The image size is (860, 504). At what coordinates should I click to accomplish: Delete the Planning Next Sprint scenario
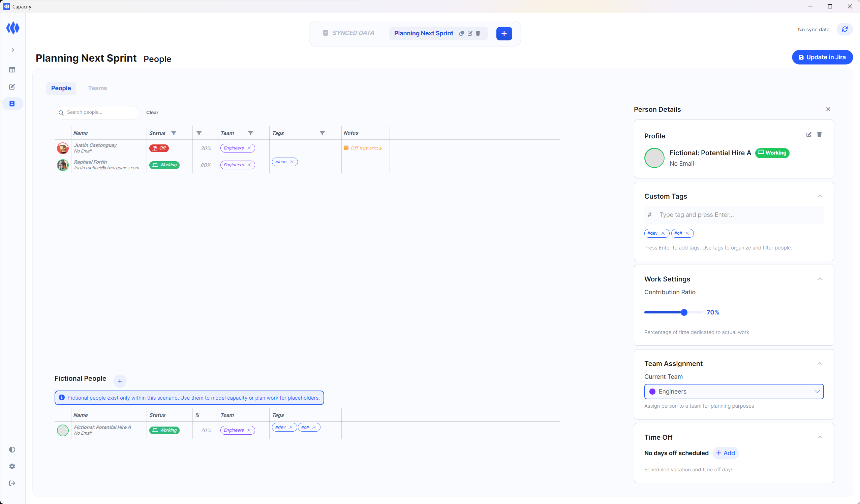tap(478, 33)
